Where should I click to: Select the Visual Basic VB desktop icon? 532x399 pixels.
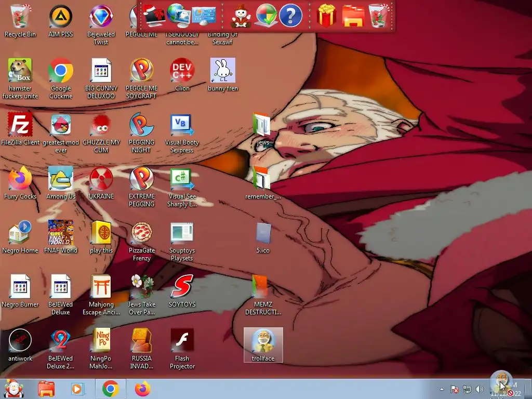[182, 133]
